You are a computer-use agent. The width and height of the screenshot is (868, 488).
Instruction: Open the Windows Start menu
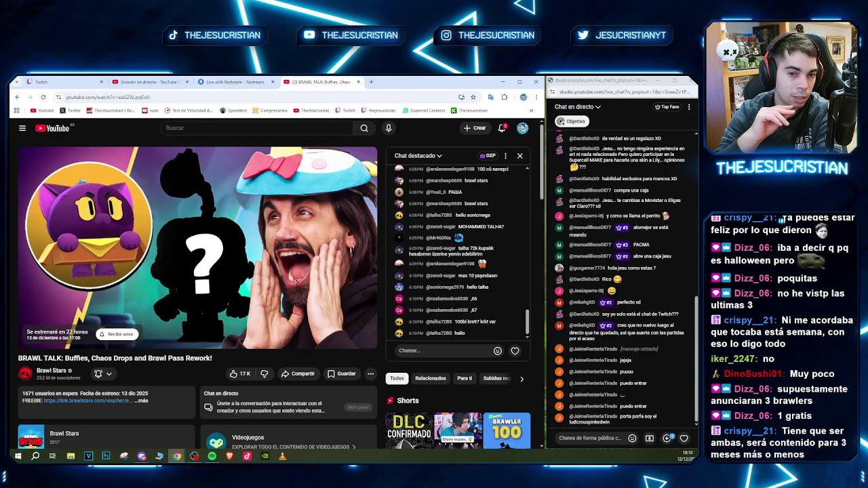coord(18,456)
